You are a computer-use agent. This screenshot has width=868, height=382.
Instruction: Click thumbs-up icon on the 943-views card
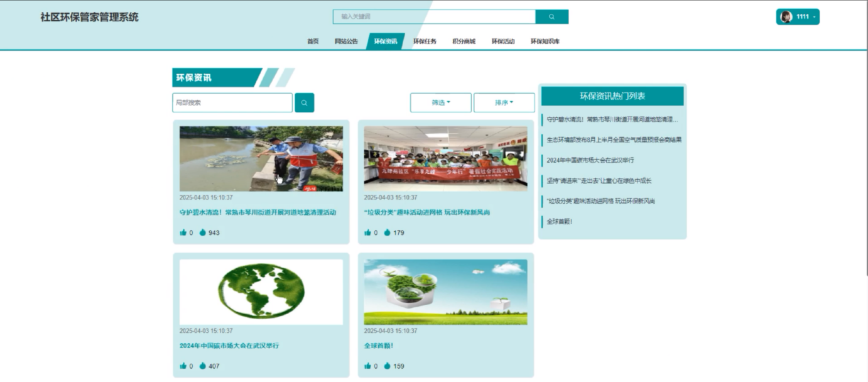(183, 232)
